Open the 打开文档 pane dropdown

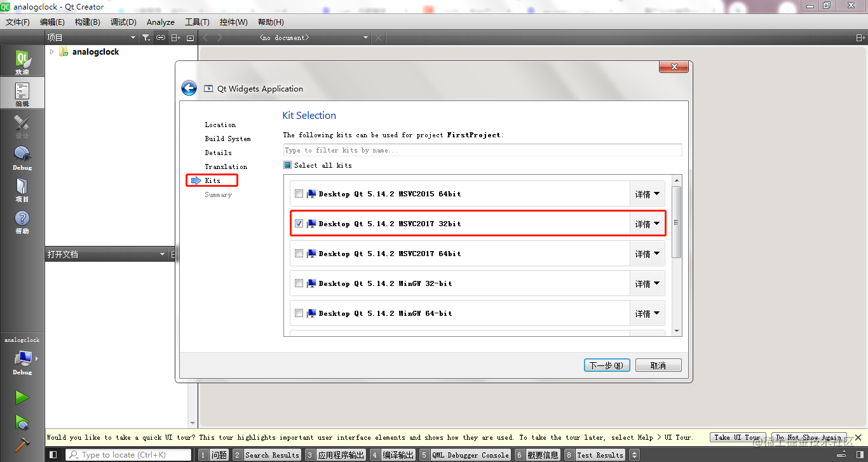click(x=105, y=254)
